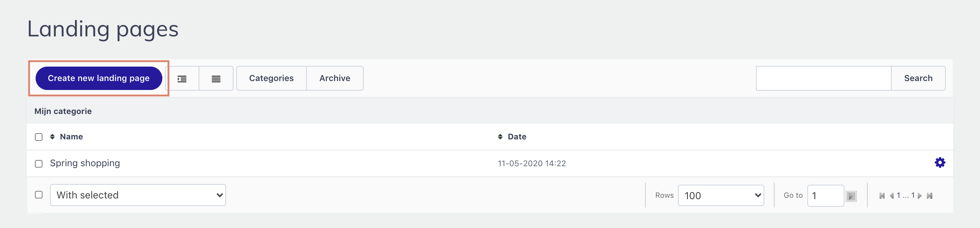Sort by Name column arrows

(52, 137)
